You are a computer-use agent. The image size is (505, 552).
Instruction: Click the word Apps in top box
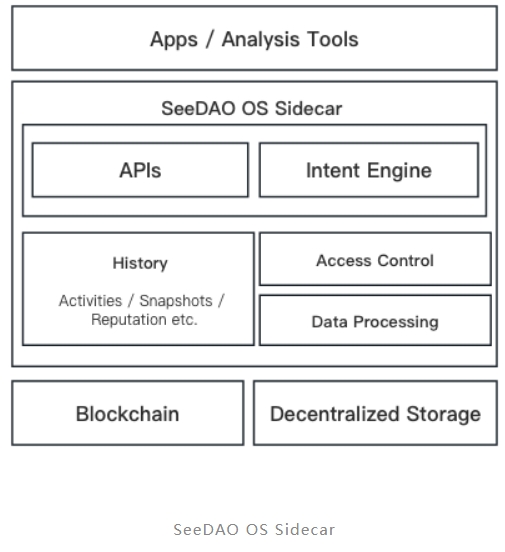tap(174, 40)
